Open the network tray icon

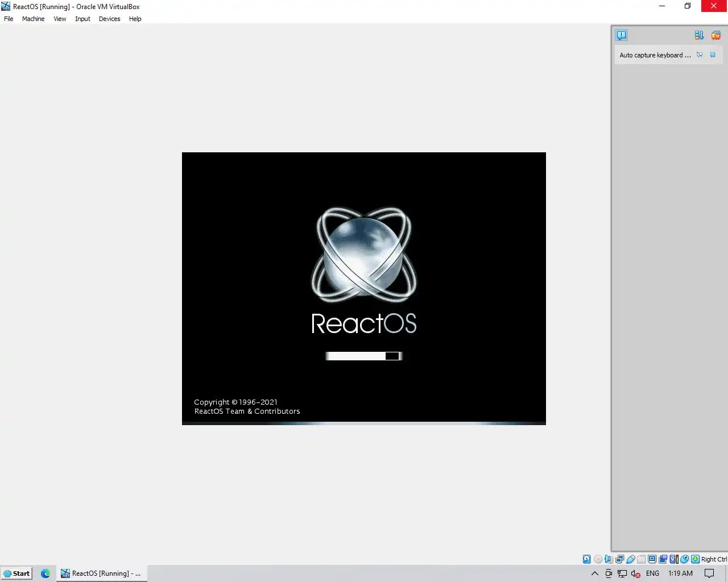[622, 573]
